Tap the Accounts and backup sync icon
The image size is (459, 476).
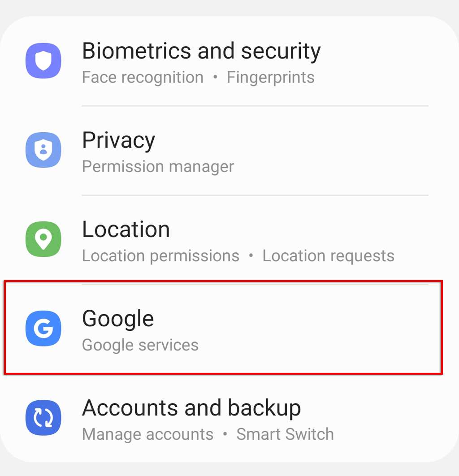pyautogui.click(x=43, y=418)
